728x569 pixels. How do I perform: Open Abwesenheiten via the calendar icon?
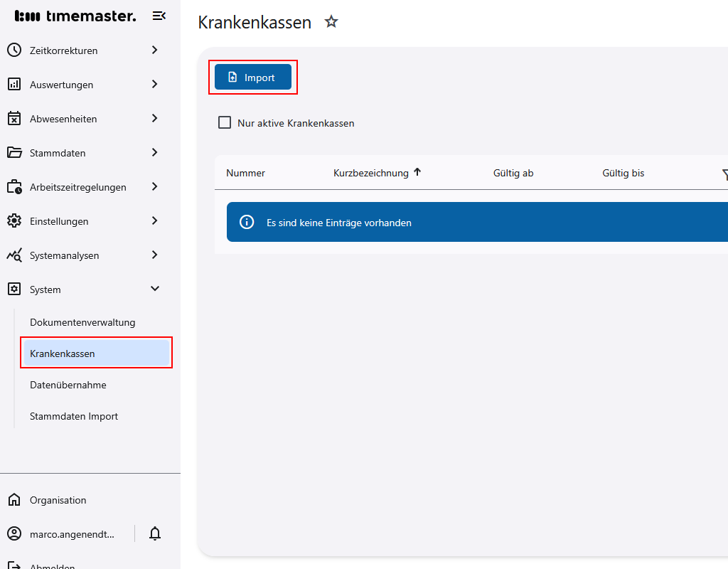pos(14,118)
